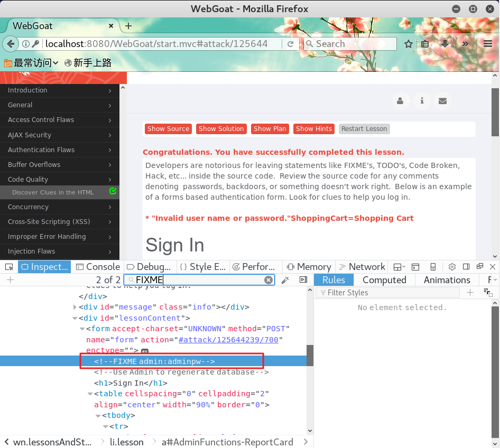The height and width of the screenshot is (448, 500).
Task: Open DevTools settings gear
Action: coord(452,267)
